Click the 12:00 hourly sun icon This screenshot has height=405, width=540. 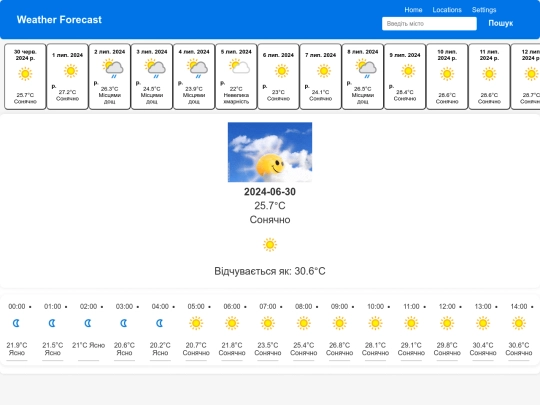(x=447, y=323)
